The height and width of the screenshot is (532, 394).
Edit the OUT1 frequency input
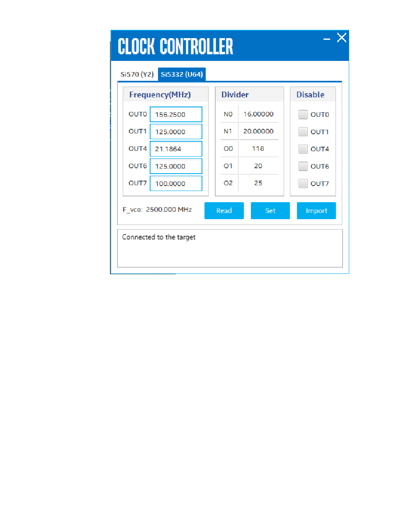point(176,132)
